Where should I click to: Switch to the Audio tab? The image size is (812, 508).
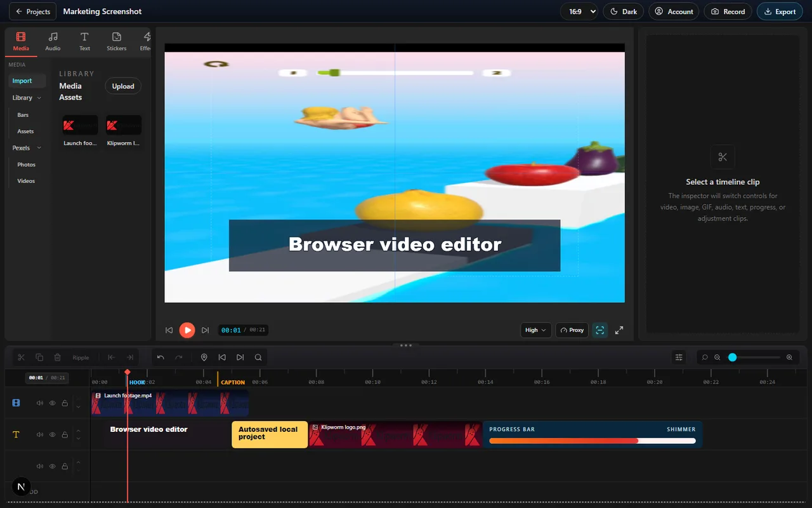[53, 41]
